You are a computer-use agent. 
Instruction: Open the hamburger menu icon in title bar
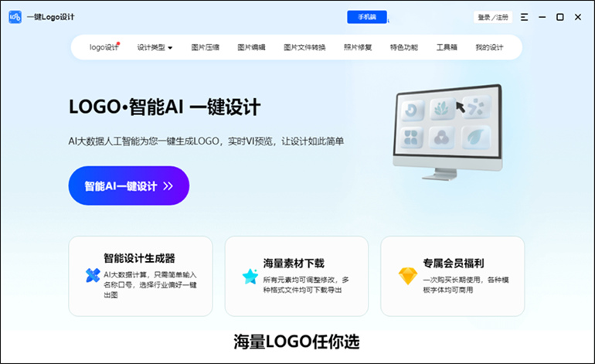(x=524, y=17)
